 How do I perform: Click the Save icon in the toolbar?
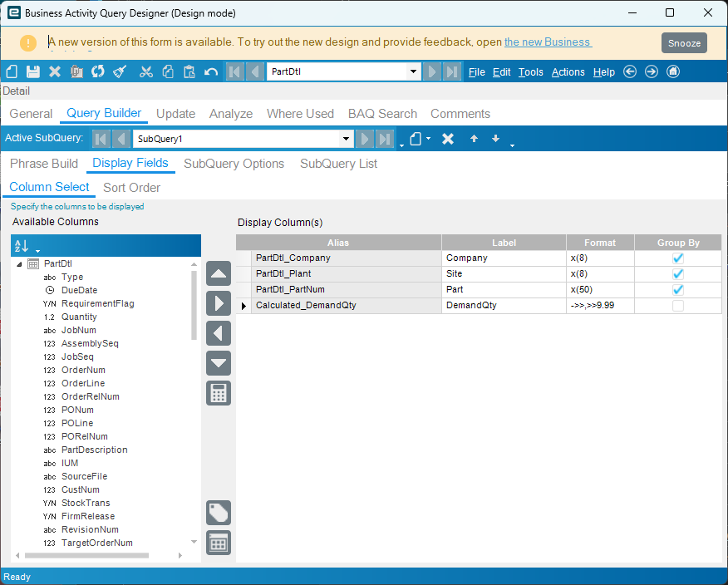[x=33, y=71]
